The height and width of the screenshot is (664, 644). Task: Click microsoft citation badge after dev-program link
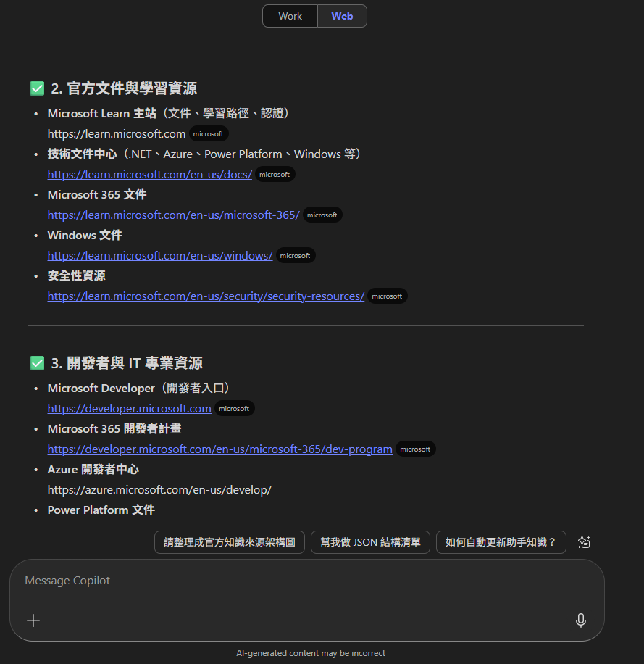pos(415,449)
